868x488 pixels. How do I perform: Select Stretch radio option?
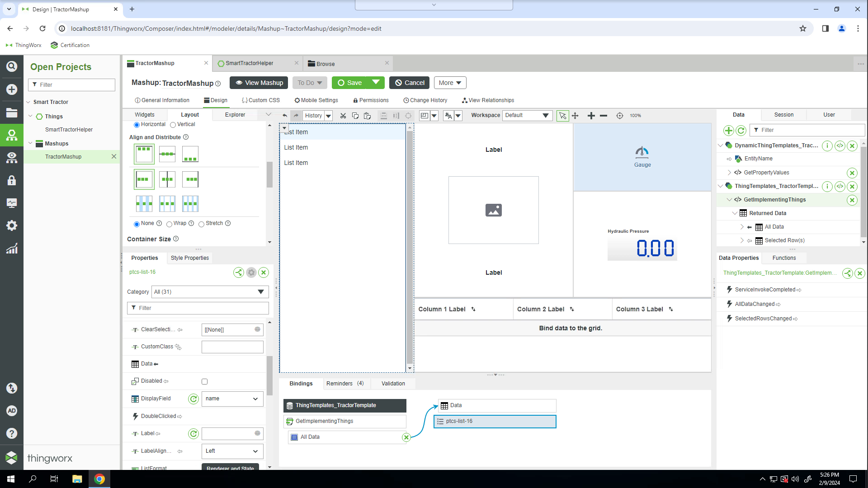coord(201,224)
